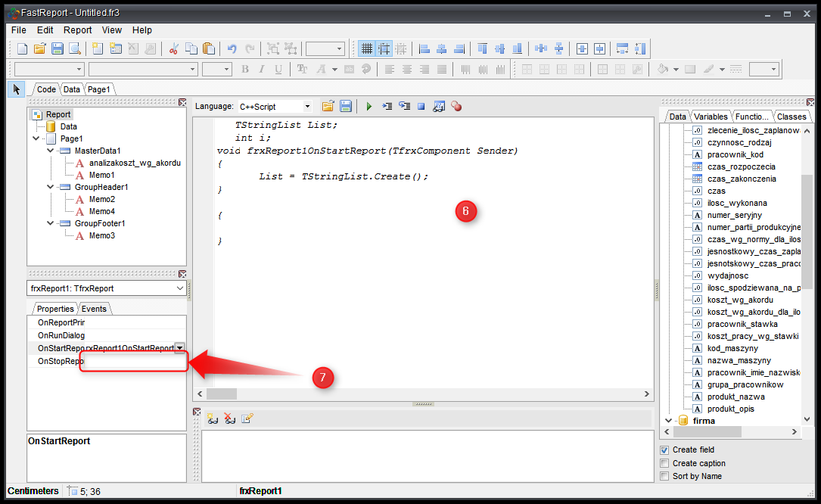Screen dimensions: 821x504
Task: Click the Show Grid toolbar icon
Action: [x=366, y=48]
